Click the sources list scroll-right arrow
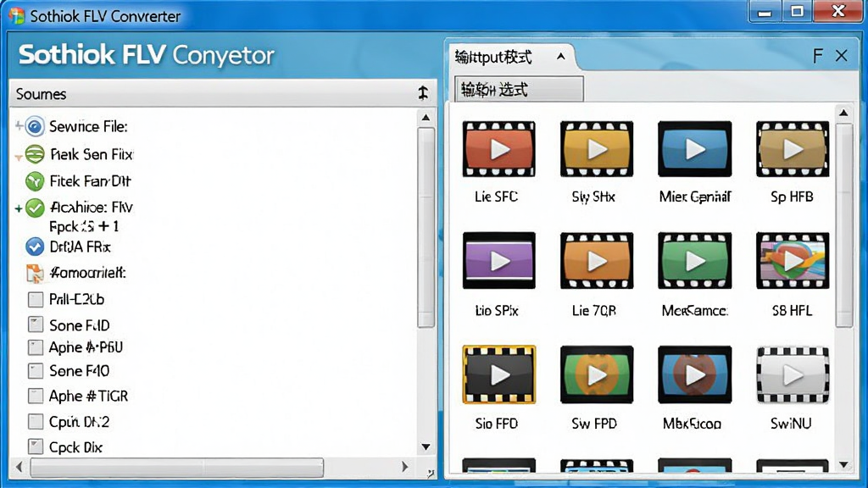The height and width of the screenshot is (488, 868). 405,467
